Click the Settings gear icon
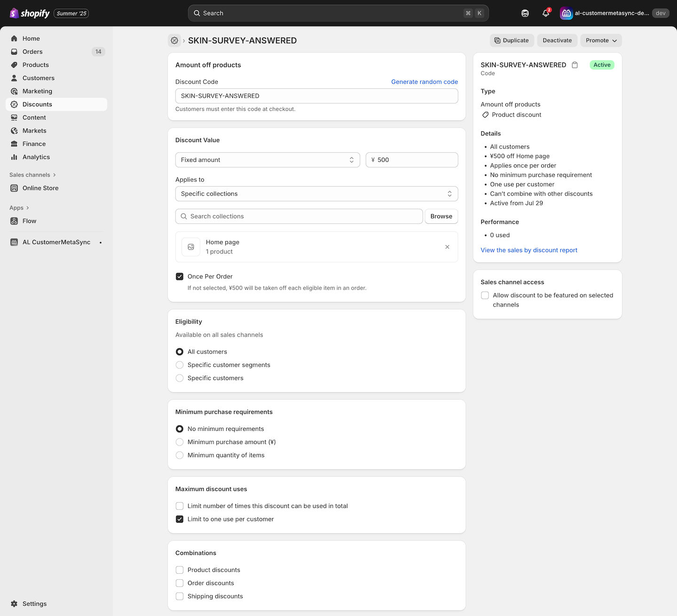 (14, 604)
